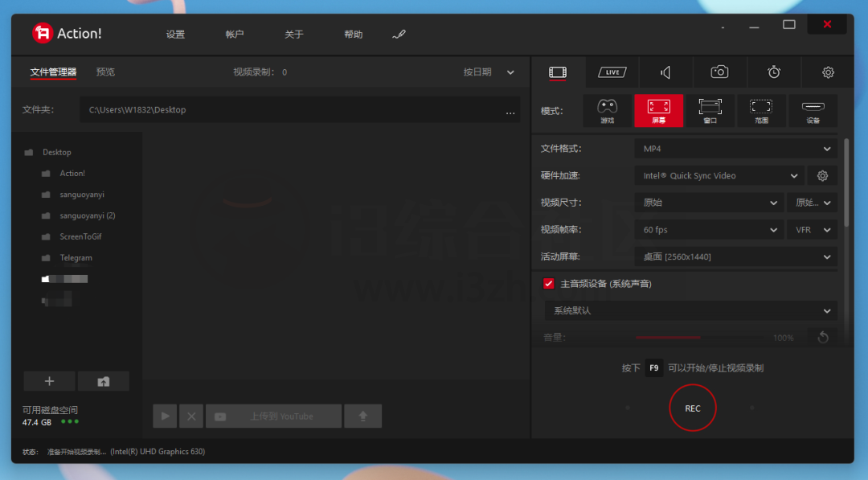Viewport: 868px width, 480px height.
Task: Open the 帮助 menu
Action: [x=353, y=35]
